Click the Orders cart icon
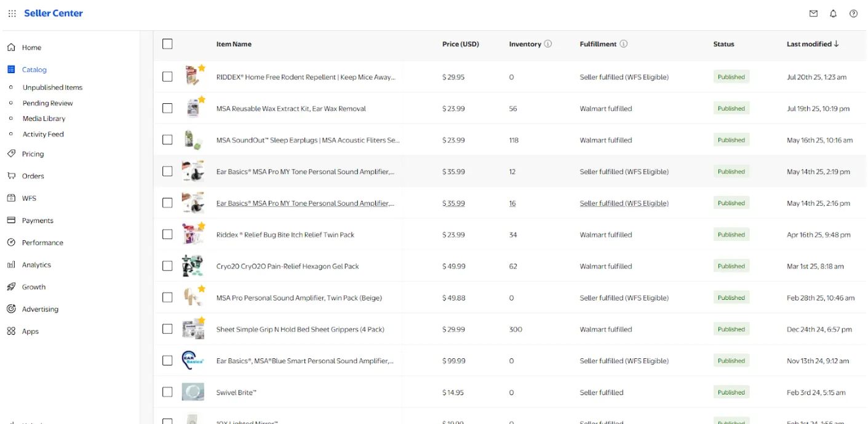The height and width of the screenshot is (424, 868). (11, 176)
